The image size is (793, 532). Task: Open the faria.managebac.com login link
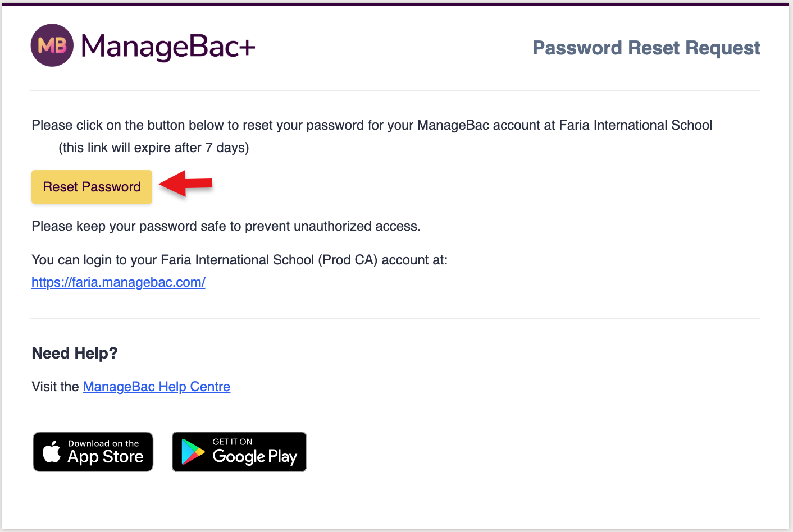119,282
